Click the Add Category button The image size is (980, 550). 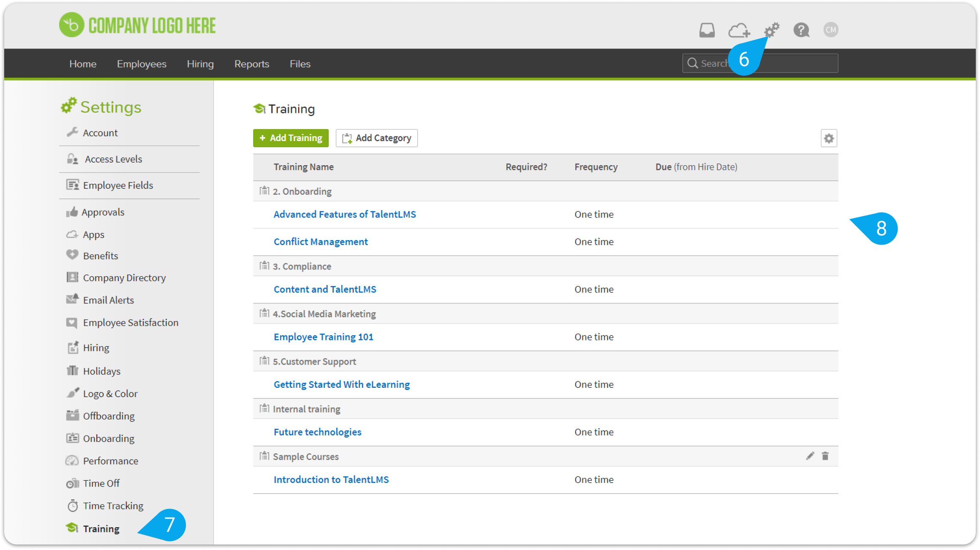(376, 138)
